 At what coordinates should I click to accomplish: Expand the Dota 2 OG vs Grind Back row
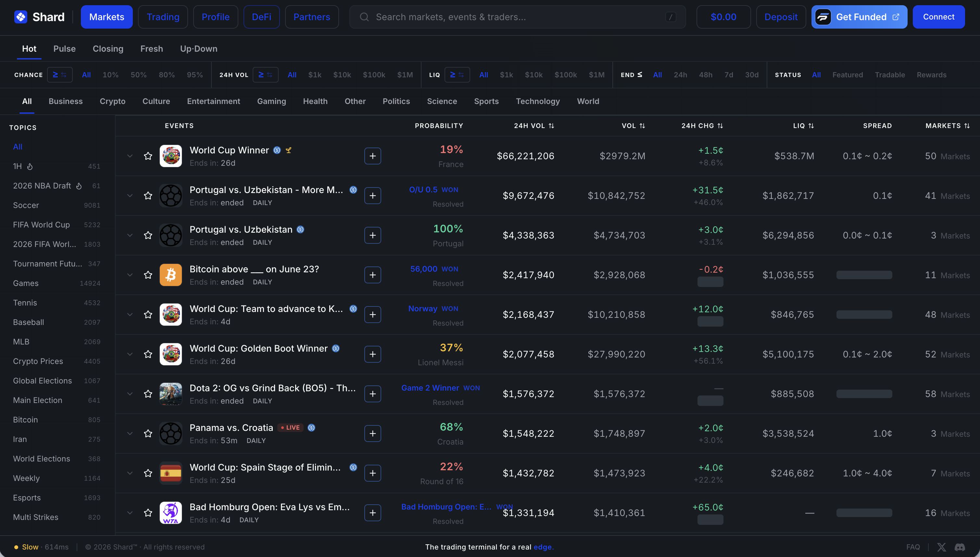(x=130, y=394)
